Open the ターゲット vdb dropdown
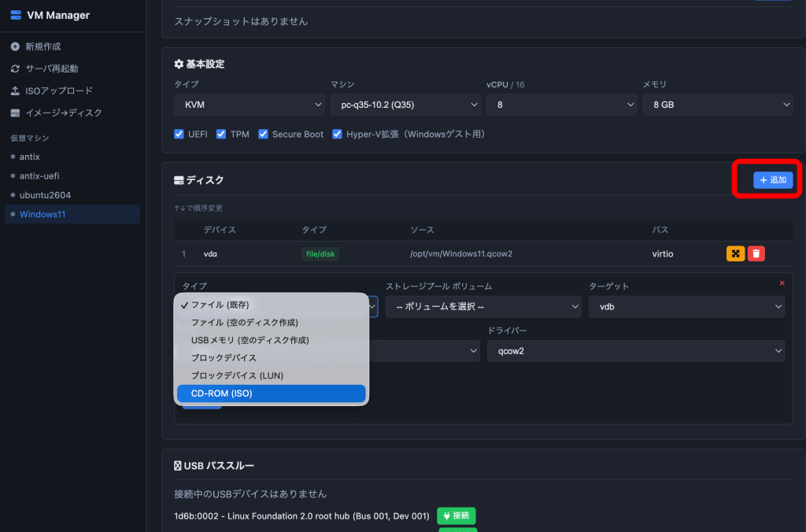 [x=686, y=306]
